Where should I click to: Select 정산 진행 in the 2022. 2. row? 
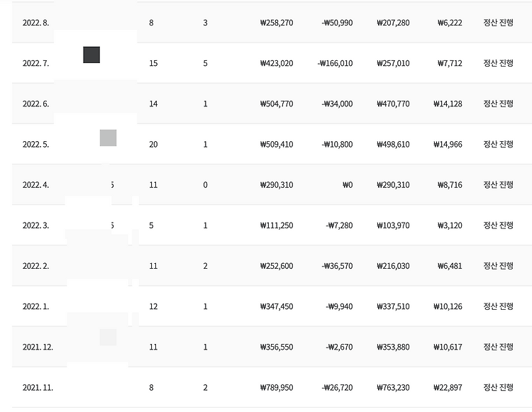[x=498, y=266]
